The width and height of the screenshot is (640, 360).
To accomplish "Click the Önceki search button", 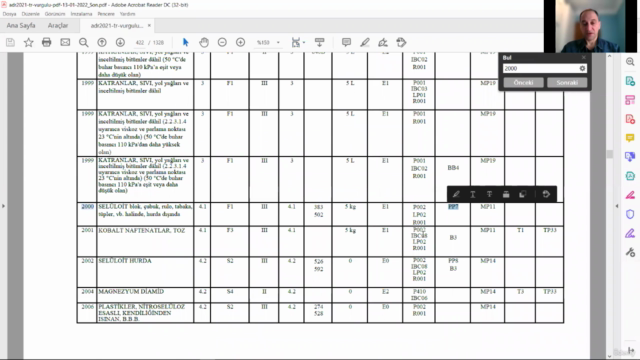I will 523,82.
